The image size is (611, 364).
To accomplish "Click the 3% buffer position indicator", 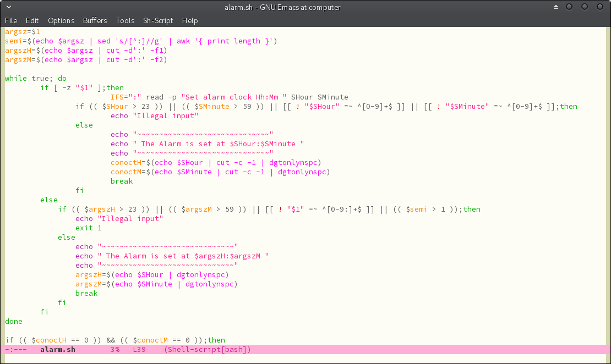I will [x=115, y=350].
